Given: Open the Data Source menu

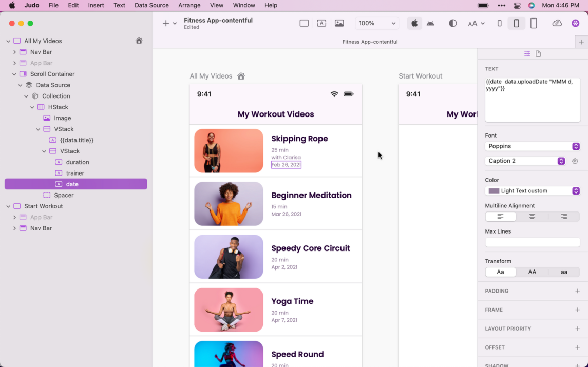Looking at the screenshot, I should click(151, 5).
